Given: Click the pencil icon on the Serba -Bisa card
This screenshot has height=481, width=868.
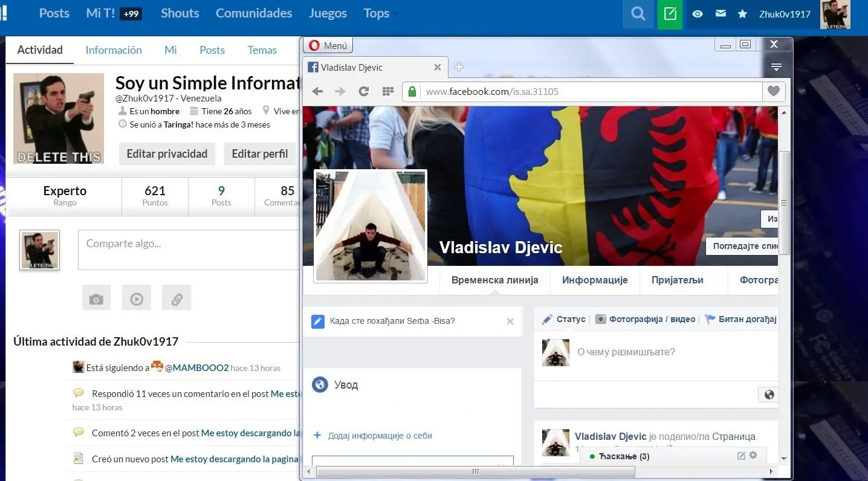Looking at the screenshot, I should coord(318,321).
